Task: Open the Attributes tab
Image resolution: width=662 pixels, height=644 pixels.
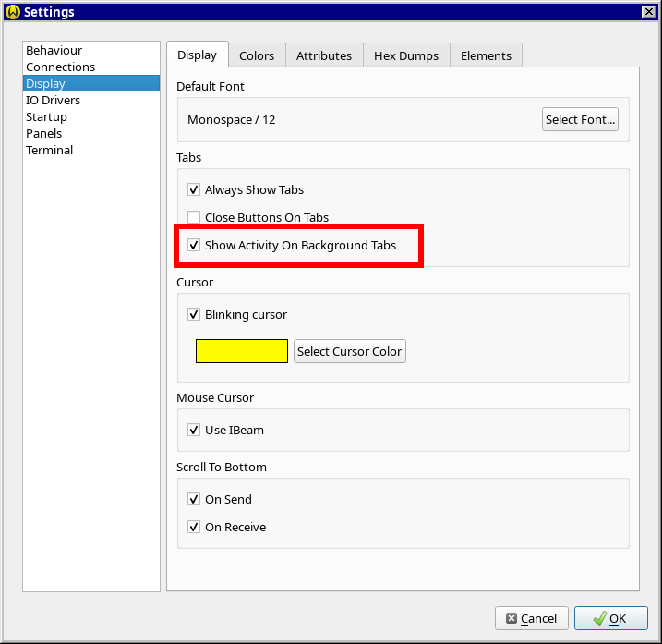Action: [x=324, y=55]
